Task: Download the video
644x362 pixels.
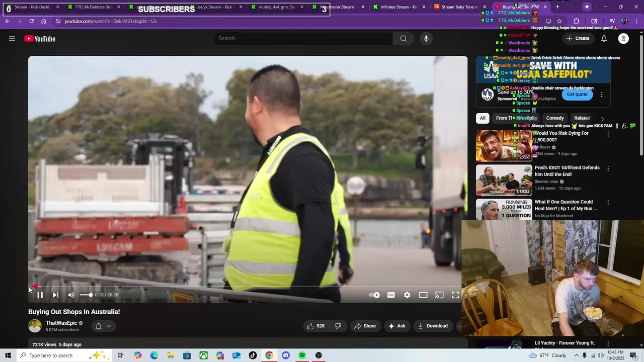Action: pos(432,326)
